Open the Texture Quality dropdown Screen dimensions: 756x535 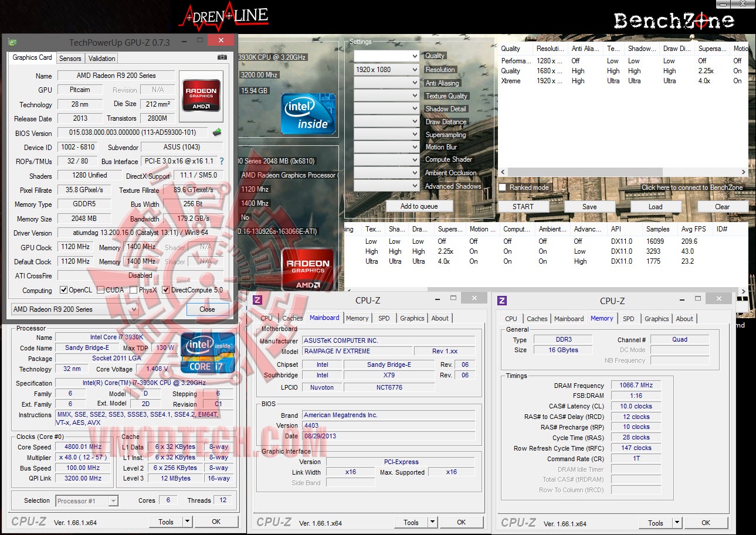pos(387,96)
